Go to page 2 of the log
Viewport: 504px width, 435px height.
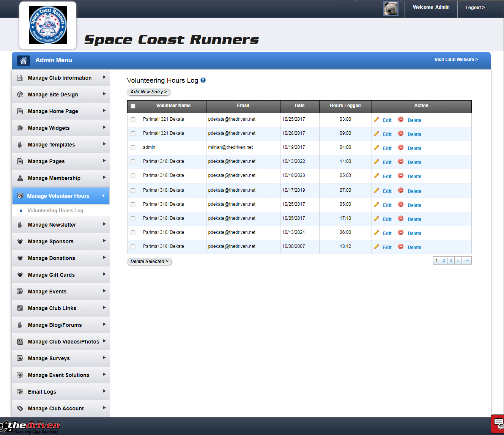(444, 260)
